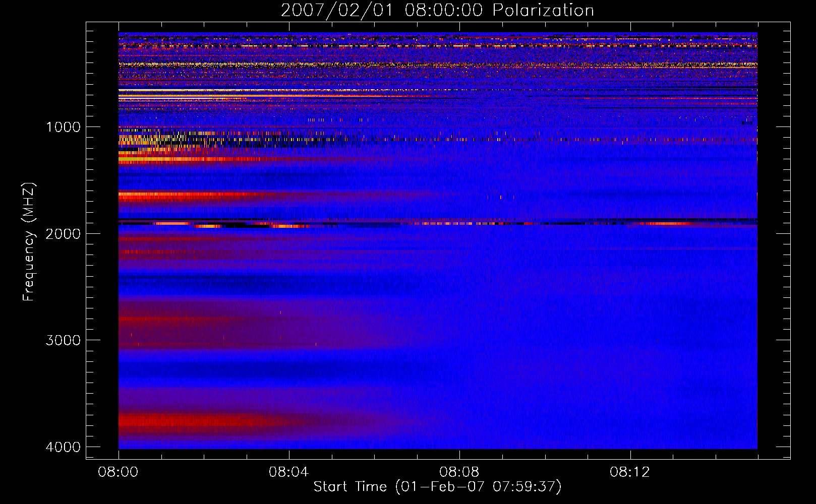Click the 08:12 time tick label

coord(629,472)
